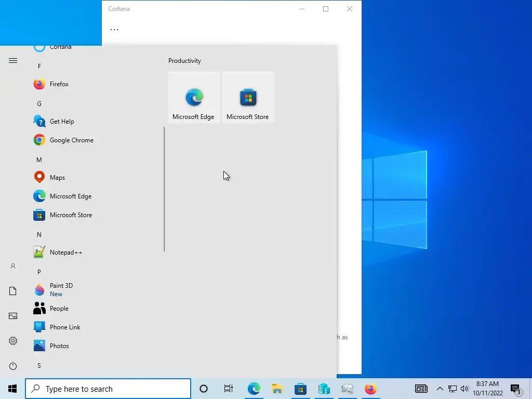The width and height of the screenshot is (532, 399).
Task: Open Microsoft Edge in the app list
Action: click(x=91, y=196)
